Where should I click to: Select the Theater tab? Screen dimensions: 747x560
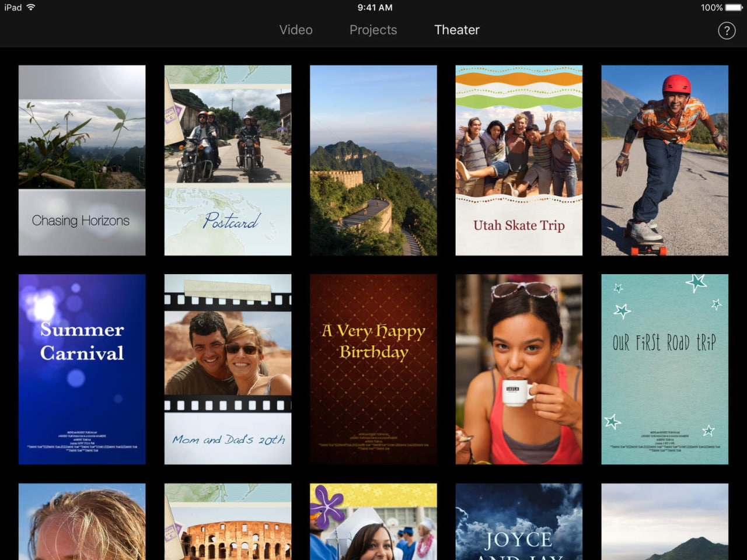pyautogui.click(x=457, y=30)
